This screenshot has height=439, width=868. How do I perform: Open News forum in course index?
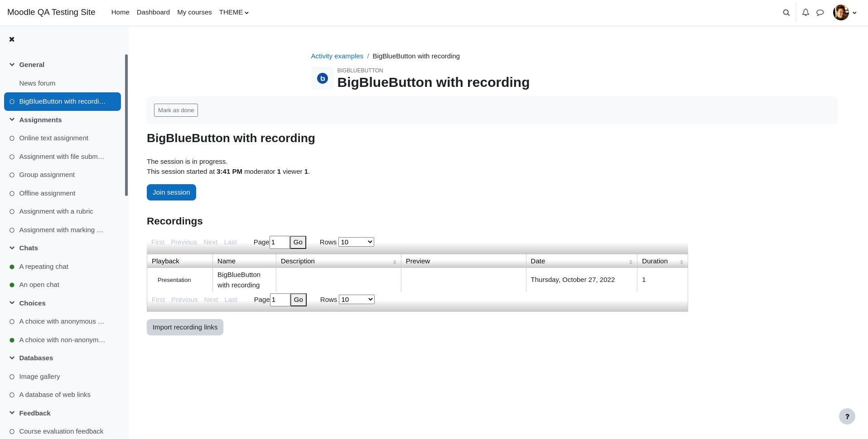pyautogui.click(x=37, y=83)
